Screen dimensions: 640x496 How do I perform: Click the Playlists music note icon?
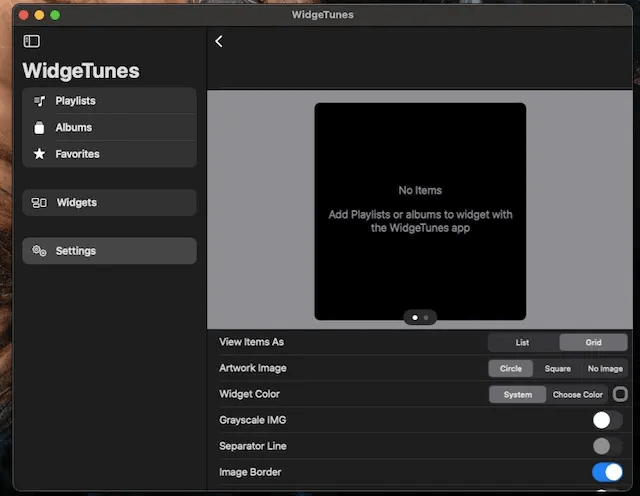pyautogui.click(x=39, y=101)
